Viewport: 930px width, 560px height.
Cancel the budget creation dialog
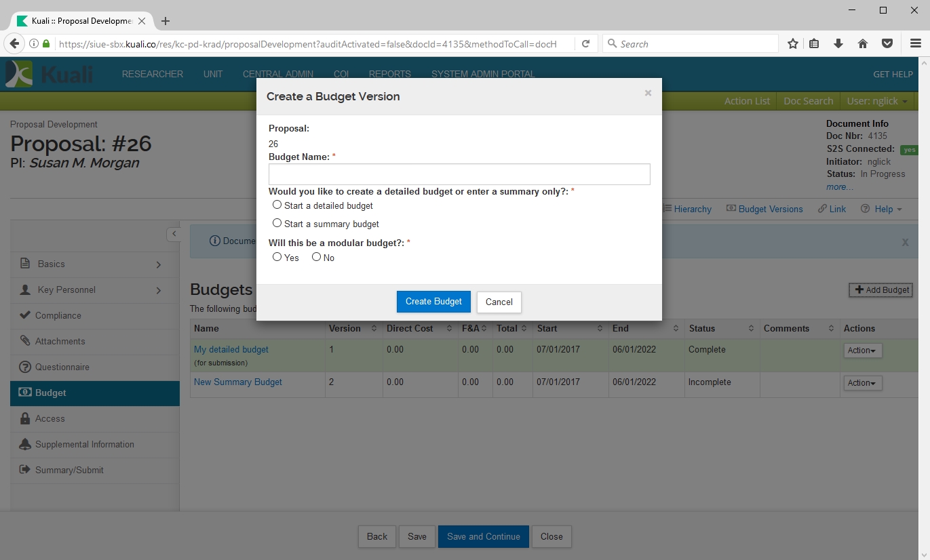point(499,302)
